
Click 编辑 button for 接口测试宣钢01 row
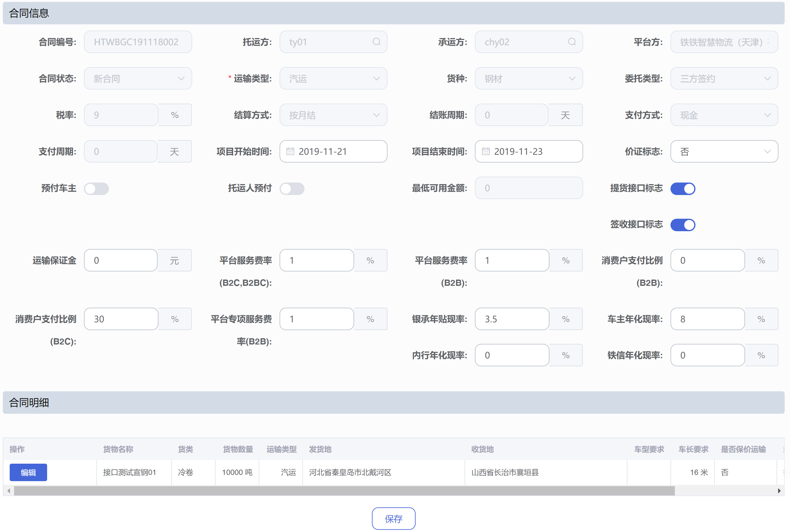[x=28, y=472]
